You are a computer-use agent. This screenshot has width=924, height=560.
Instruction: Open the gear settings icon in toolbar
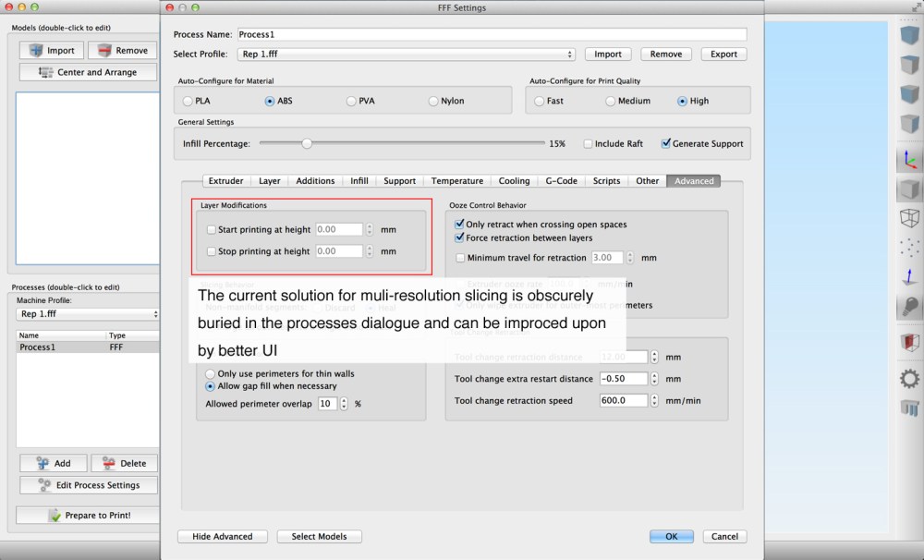[x=909, y=378]
